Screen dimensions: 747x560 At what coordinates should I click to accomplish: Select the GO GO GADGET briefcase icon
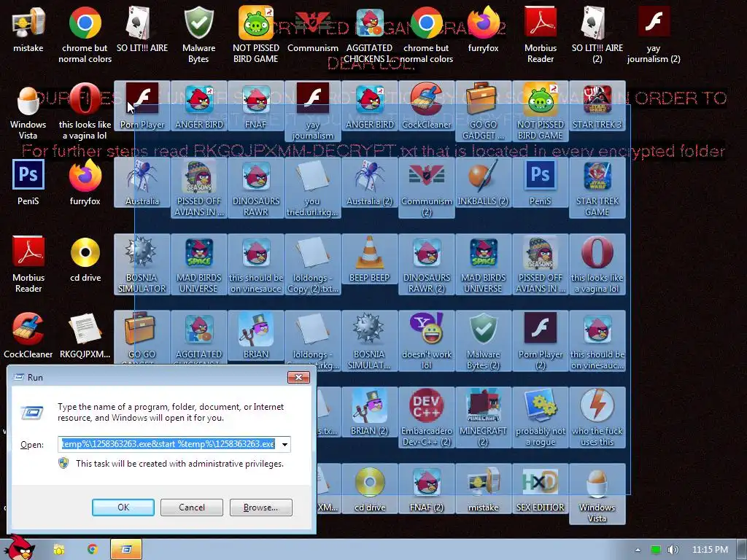(483, 111)
